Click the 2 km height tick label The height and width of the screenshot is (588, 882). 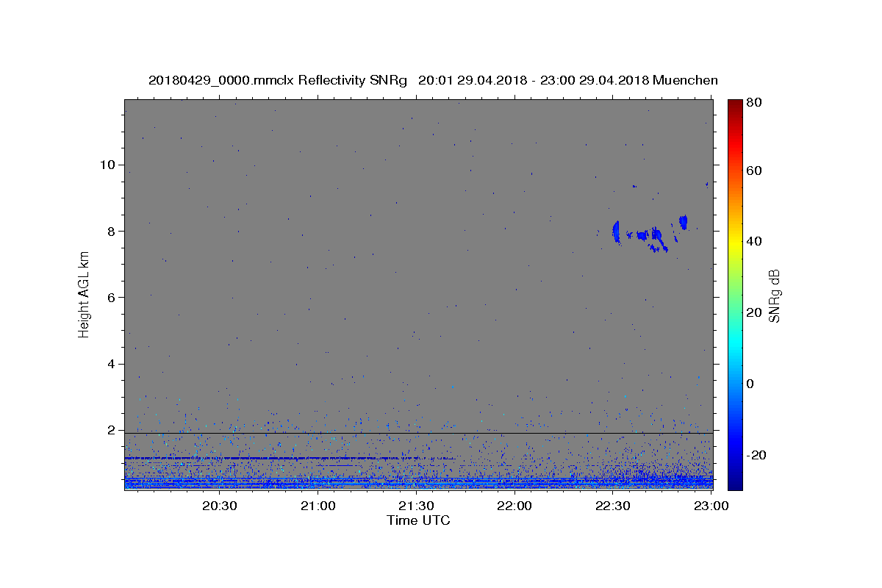[110, 430]
